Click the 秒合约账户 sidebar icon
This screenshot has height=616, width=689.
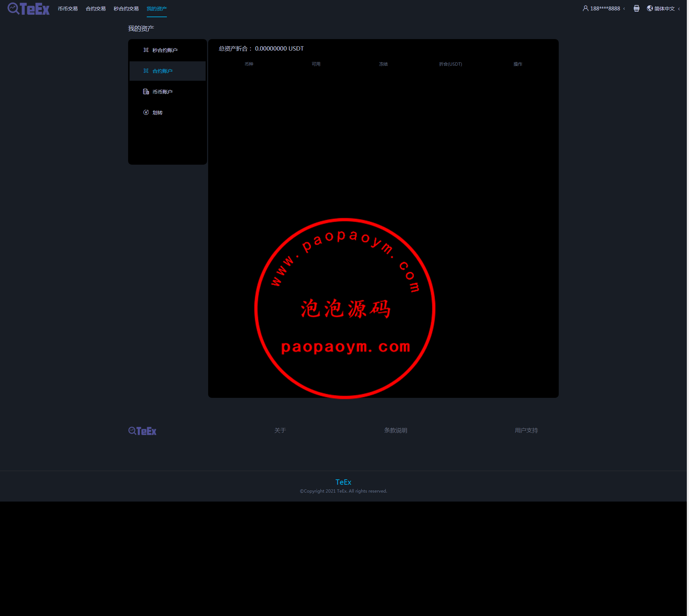[146, 50]
